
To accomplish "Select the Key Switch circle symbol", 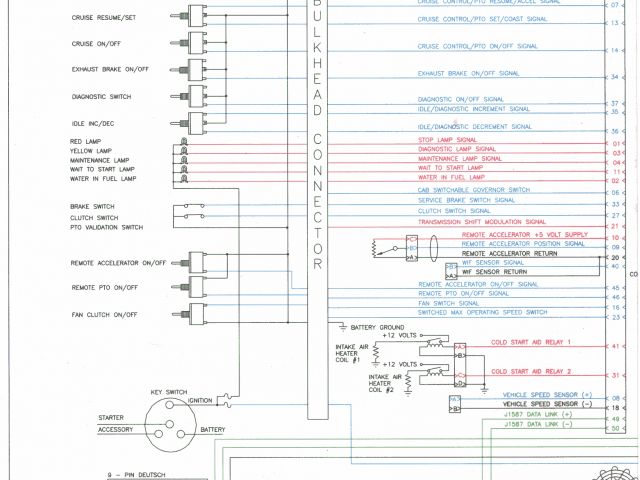I will pyautogui.click(x=171, y=427).
